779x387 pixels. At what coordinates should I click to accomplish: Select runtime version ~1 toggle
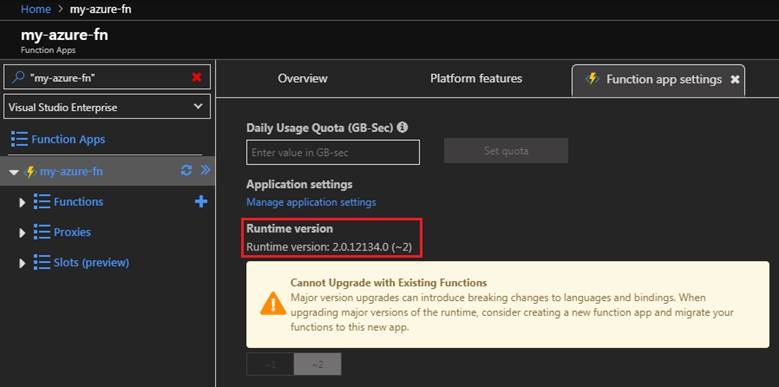click(270, 364)
